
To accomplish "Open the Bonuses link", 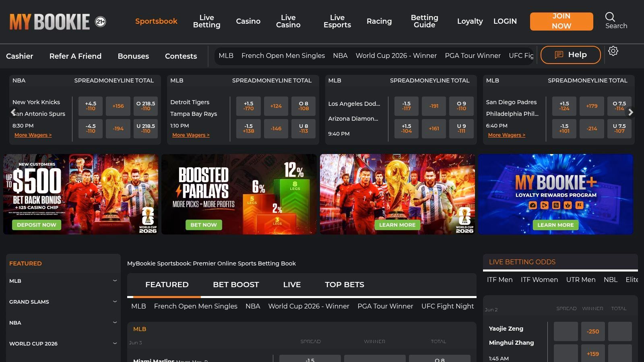I will pos(133,56).
